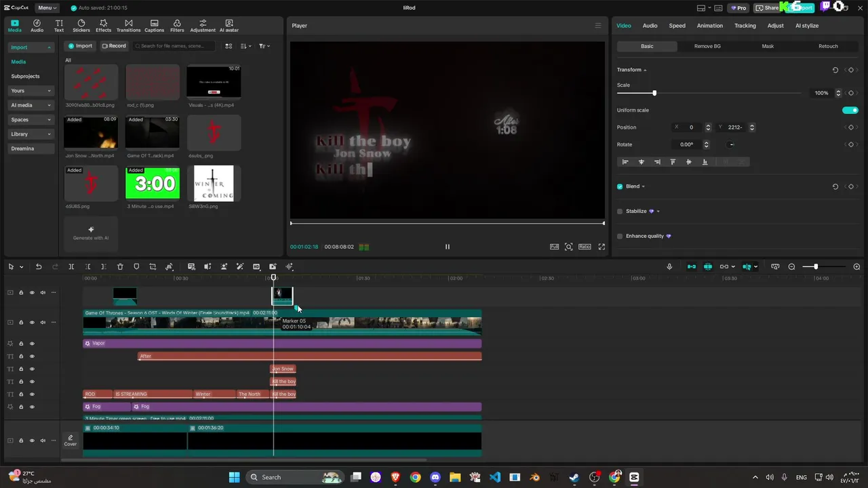Mute the Game Of Thrones video track

point(43,323)
